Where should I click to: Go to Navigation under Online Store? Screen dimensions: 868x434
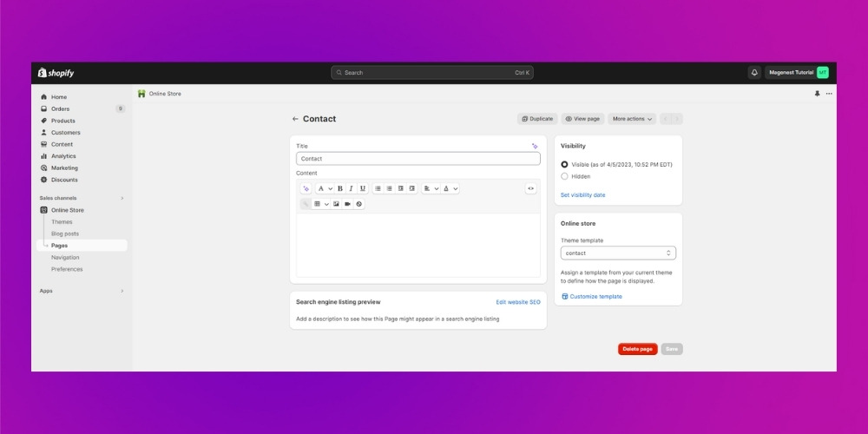coord(65,258)
